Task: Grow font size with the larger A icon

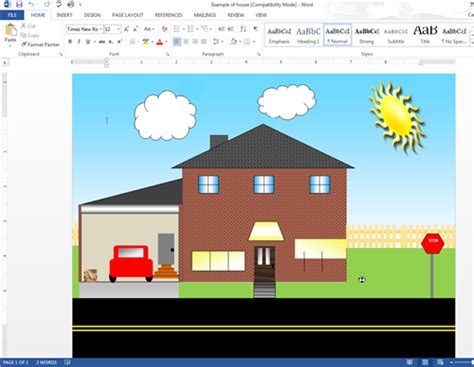Action: tap(126, 29)
